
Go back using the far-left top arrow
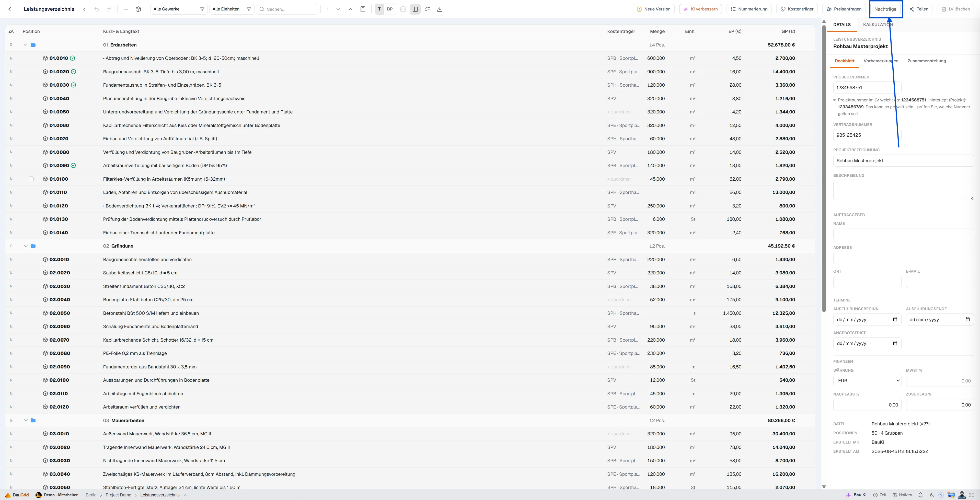[x=10, y=9]
